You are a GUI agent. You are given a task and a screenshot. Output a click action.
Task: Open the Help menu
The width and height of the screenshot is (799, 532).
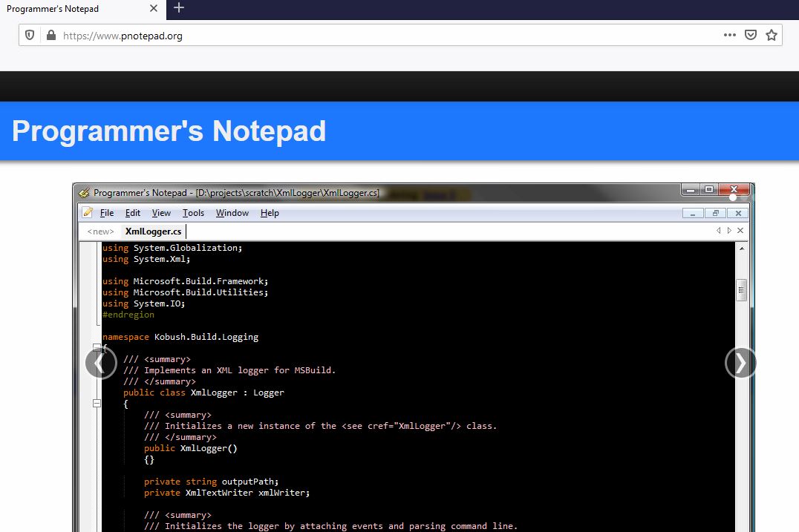[x=270, y=213]
